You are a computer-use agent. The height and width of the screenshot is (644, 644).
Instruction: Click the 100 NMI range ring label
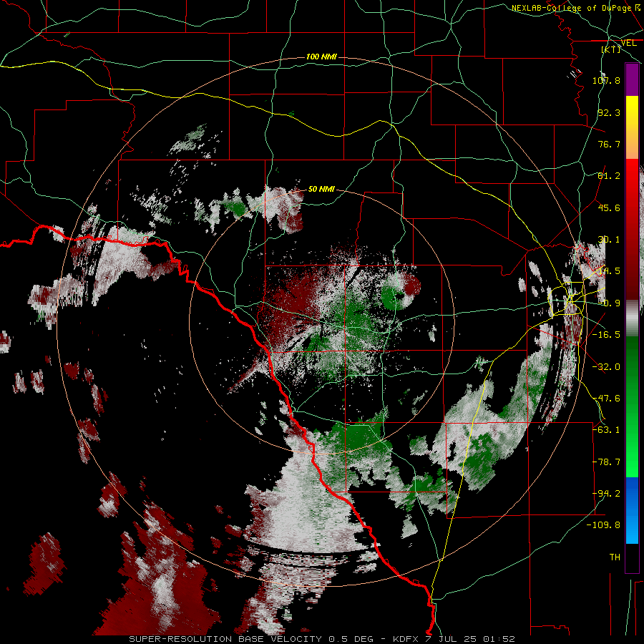[x=321, y=57]
